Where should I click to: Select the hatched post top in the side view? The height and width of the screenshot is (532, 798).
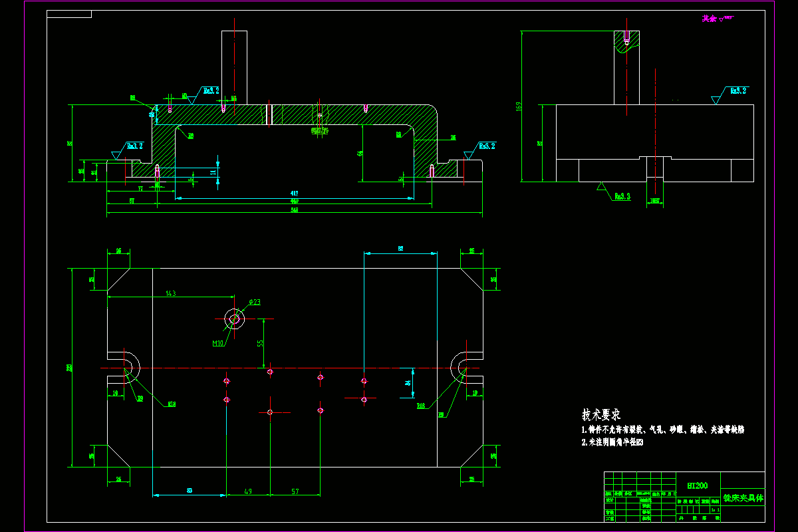pos(627,41)
